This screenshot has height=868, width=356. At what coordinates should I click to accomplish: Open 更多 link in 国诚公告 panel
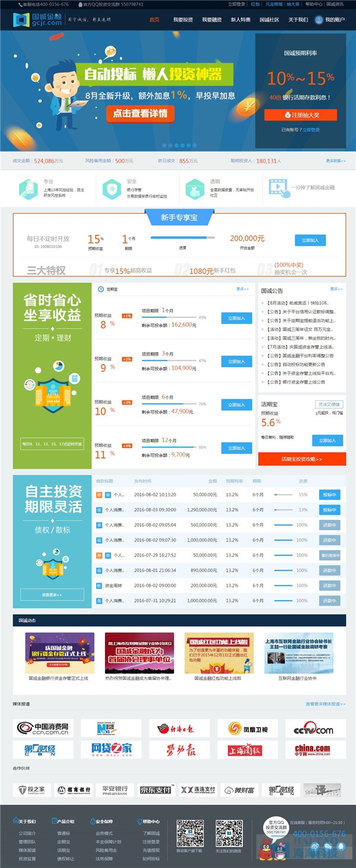336,289
